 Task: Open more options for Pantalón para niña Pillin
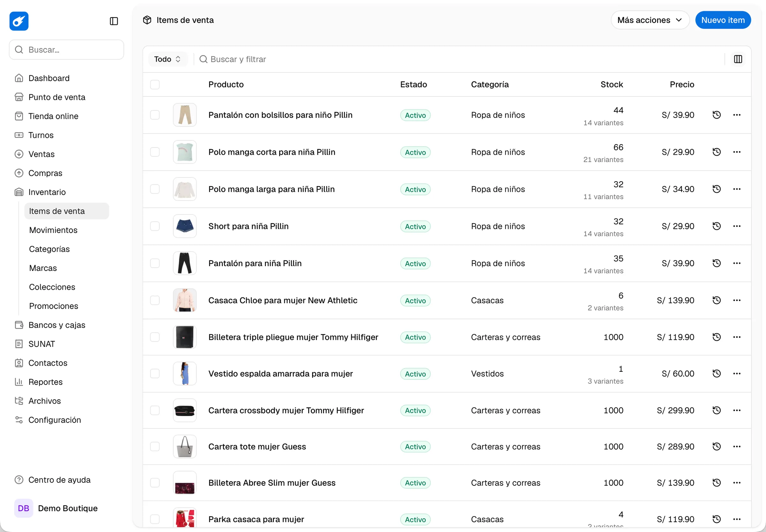click(x=737, y=263)
